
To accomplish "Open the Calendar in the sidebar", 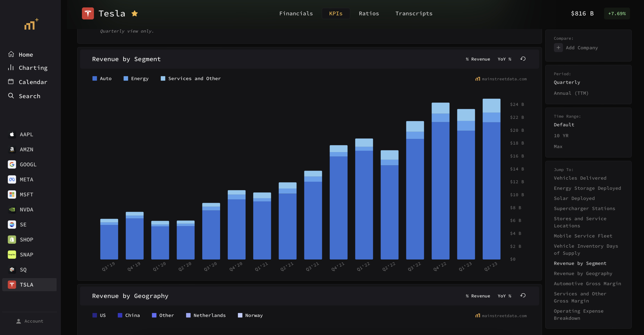I will coord(33,82).
